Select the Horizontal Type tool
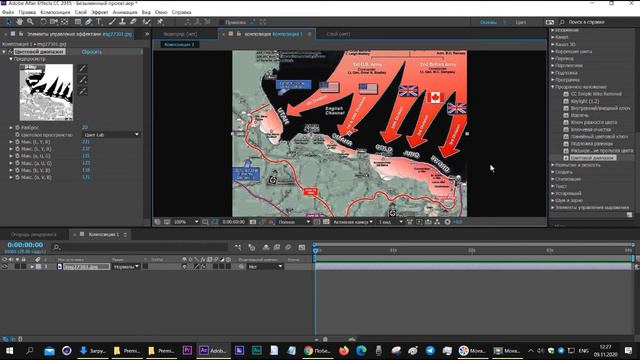 tap(99, 22)
